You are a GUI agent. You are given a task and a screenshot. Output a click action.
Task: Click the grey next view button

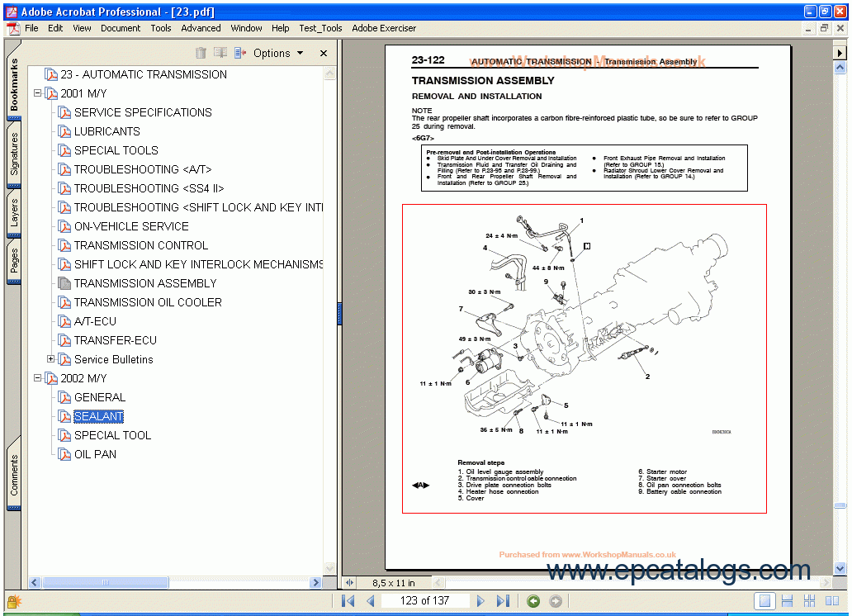point(556,601)
